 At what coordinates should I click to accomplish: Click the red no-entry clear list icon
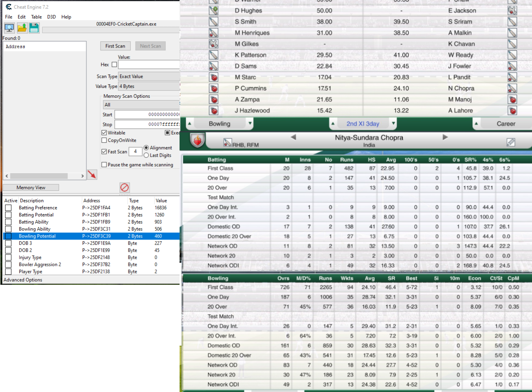[x=125, y=187]
